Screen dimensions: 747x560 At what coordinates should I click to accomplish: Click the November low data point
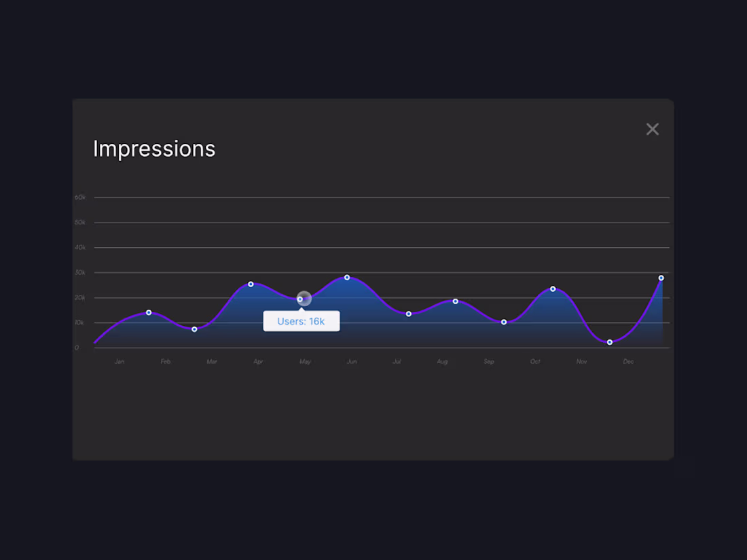(x=609, y=343)
